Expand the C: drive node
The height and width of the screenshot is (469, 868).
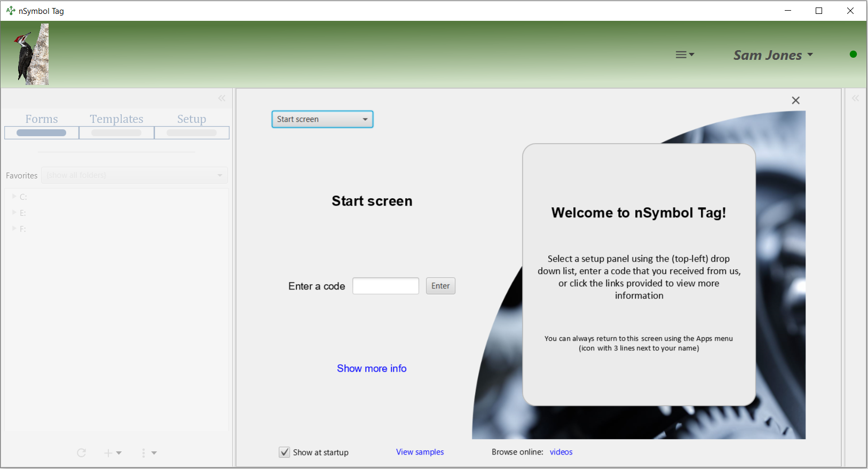pos(14,197)
